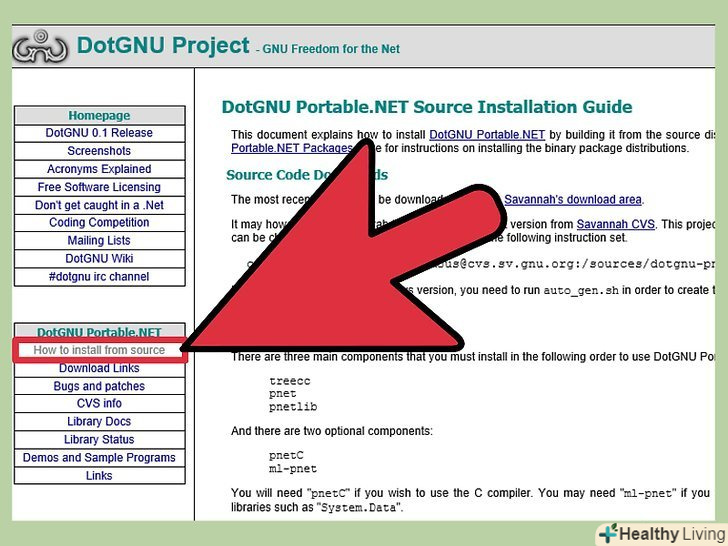The height and width of the screenshot is (546, 728).
Task: Open the Homepage menu entry
Action: pos(99,115)
